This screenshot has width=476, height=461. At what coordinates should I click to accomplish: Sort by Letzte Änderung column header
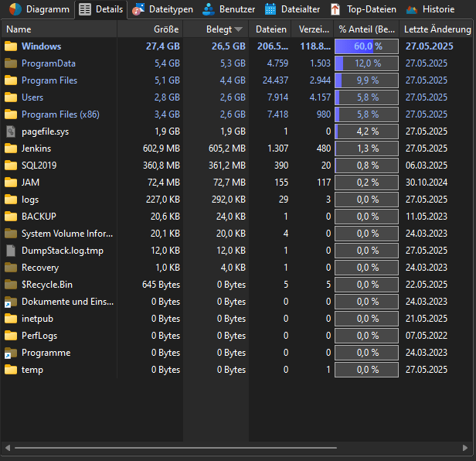(437, 29)
